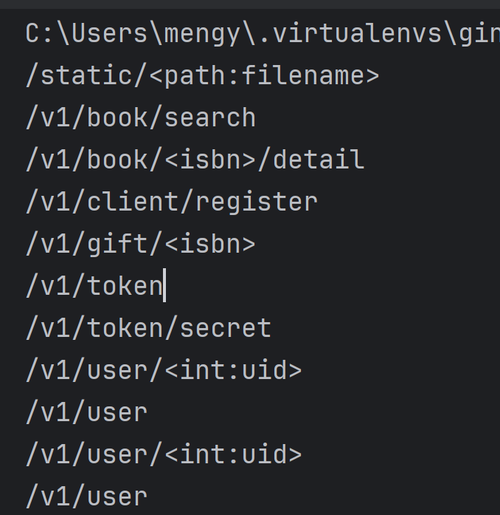Click the word gift in the output
Screen dimensions: 500x515
tap(116, 244)
